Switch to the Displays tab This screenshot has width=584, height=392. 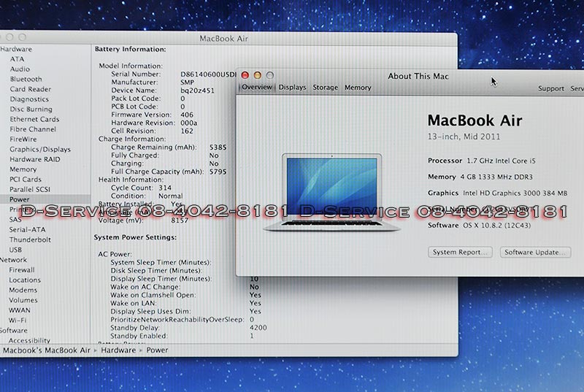[x=293, y=88]
